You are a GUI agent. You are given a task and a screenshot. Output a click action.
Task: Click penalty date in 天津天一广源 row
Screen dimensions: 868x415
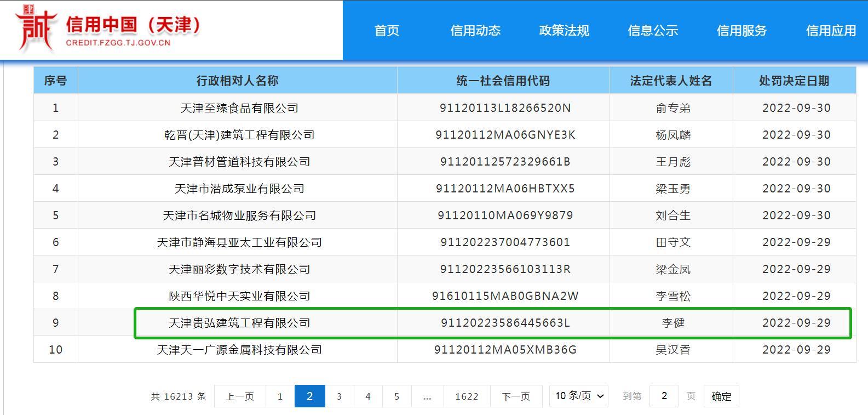pyautogui.click(x=796, y=350)
